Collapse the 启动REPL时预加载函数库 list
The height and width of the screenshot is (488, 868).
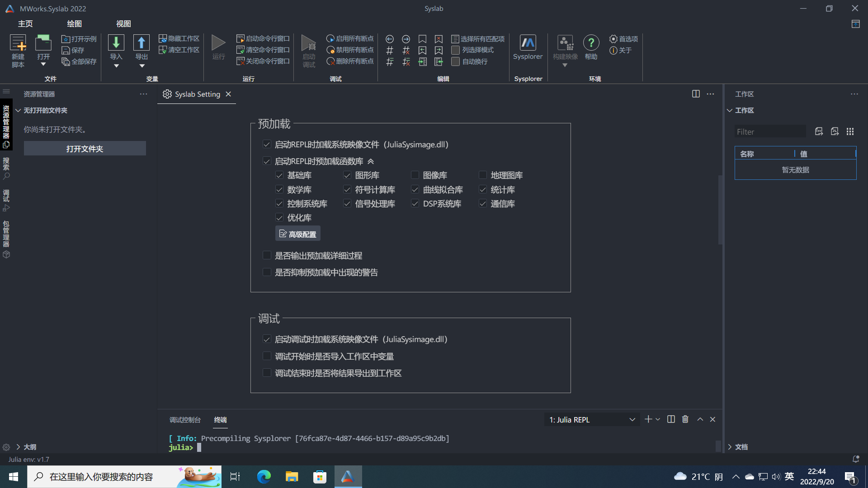click(x=371, y=161)
